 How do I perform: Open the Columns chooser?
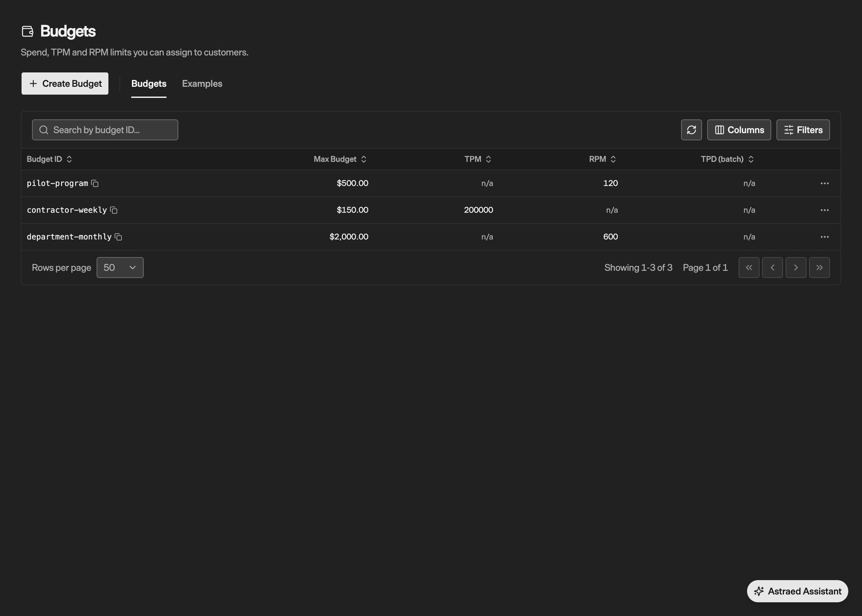(x=739, y=130)
